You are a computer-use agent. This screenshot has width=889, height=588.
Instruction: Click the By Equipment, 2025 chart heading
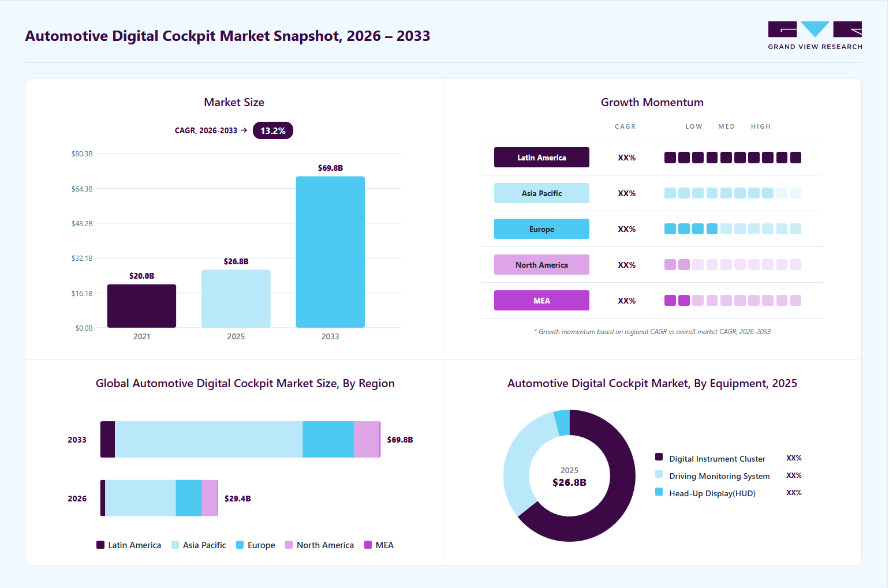[652, 384]
